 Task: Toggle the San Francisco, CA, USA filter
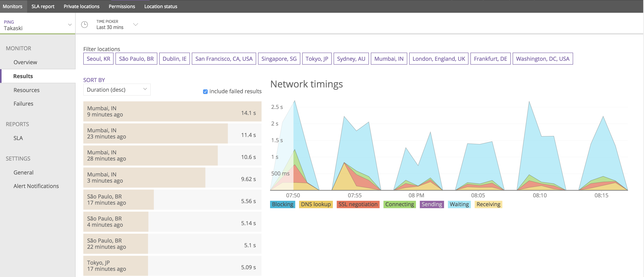point(224,59)
